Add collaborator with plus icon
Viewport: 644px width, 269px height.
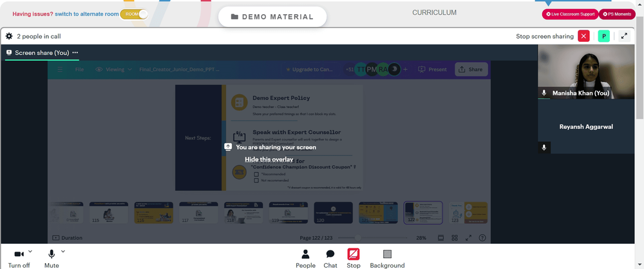(x=405, y=70)
